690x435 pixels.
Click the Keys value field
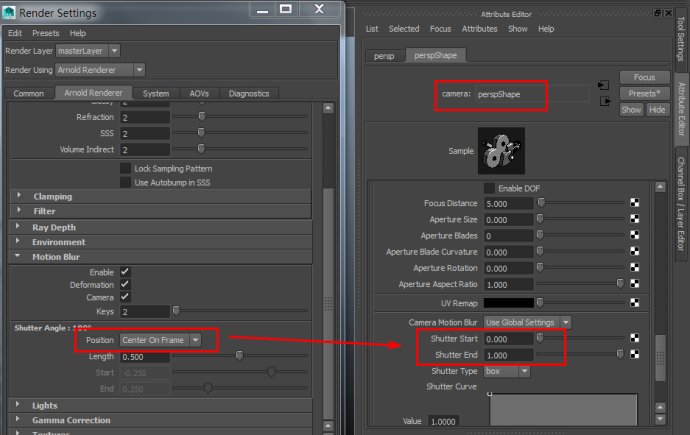(x=145, y=312)
